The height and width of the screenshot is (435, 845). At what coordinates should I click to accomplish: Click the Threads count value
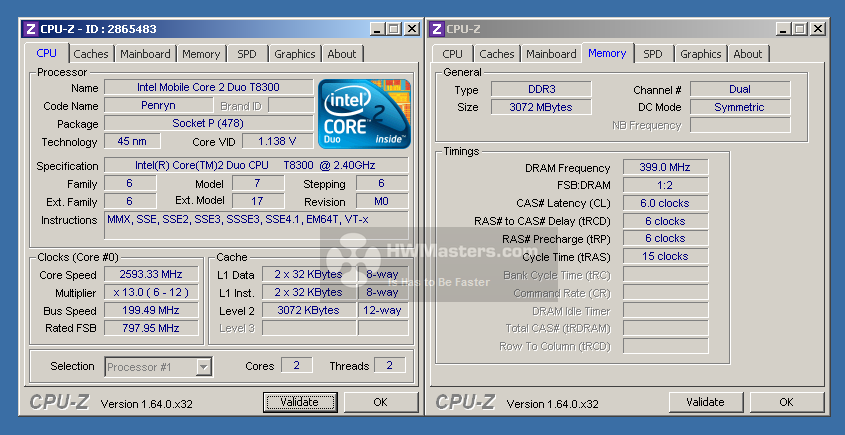(x=390, y=365)
